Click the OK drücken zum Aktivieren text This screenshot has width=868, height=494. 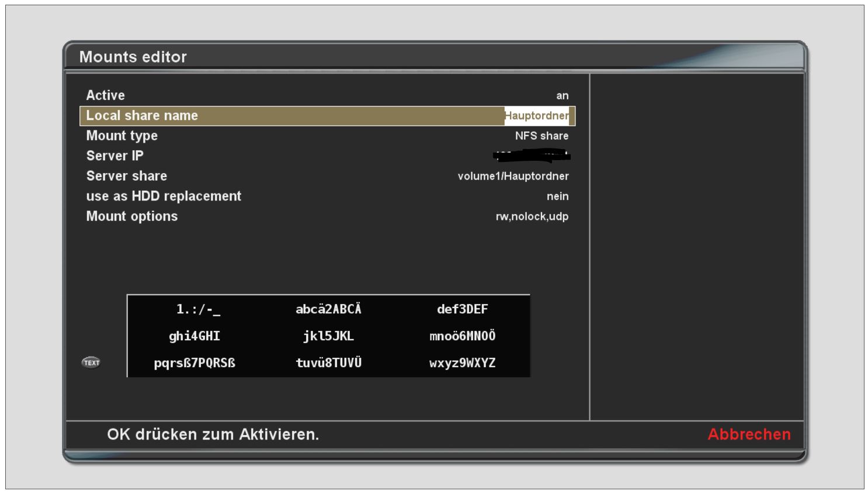[213, 434]
